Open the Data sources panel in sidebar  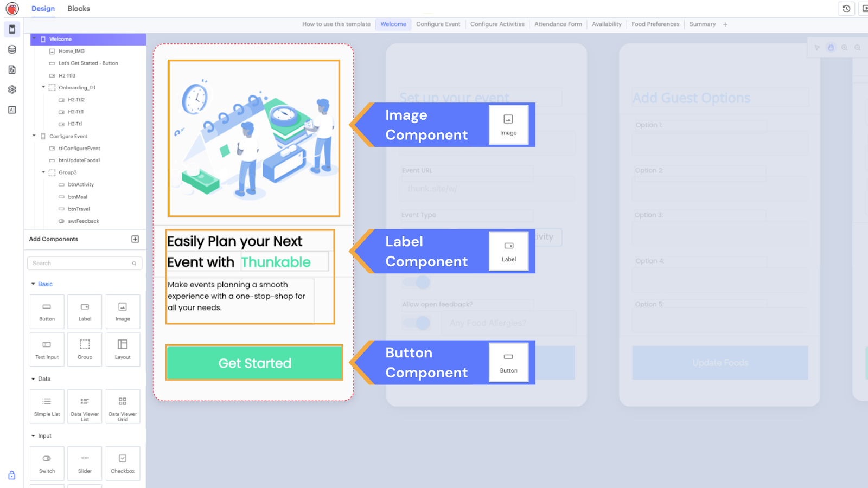coord(12,49)
